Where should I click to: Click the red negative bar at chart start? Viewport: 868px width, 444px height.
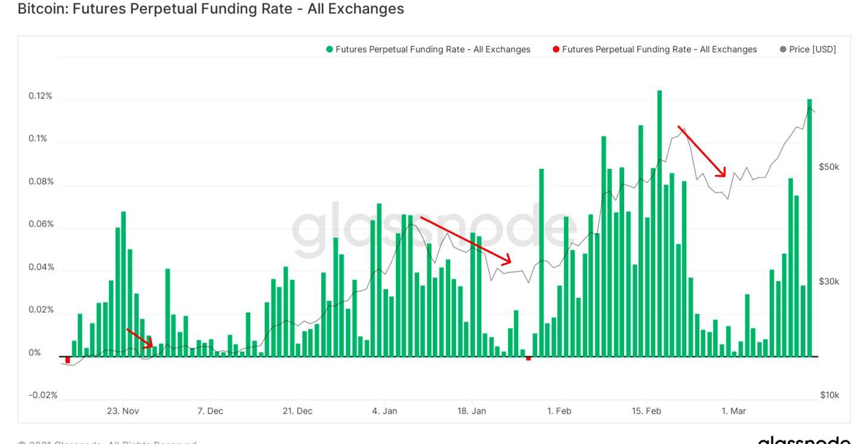pos(67,360)
